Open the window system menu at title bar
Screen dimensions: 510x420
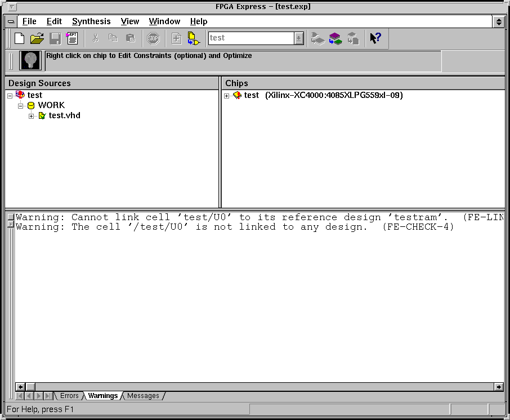(11, 7)
